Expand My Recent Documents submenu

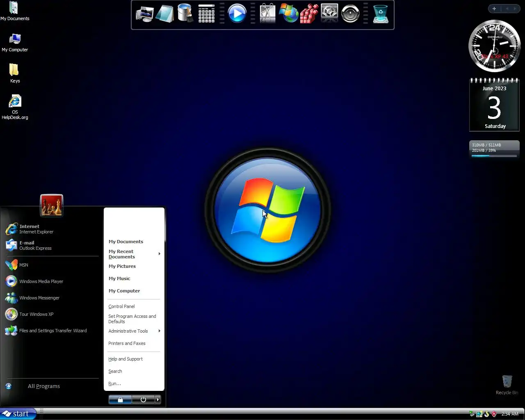134,254
